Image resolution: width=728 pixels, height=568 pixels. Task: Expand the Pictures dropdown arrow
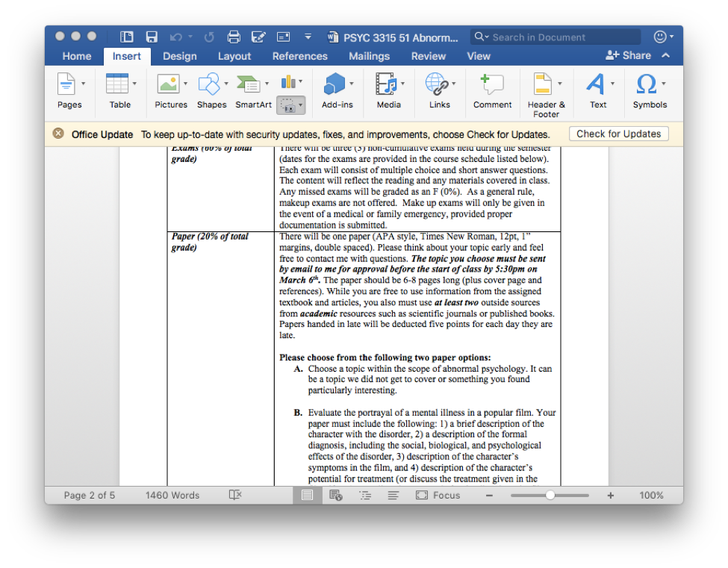(x=186, y=84)
